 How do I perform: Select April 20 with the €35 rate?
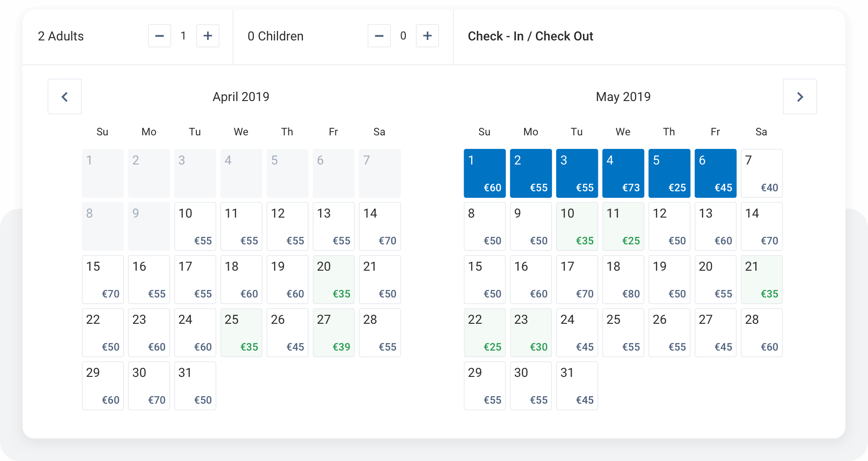(x=333, y=279)
